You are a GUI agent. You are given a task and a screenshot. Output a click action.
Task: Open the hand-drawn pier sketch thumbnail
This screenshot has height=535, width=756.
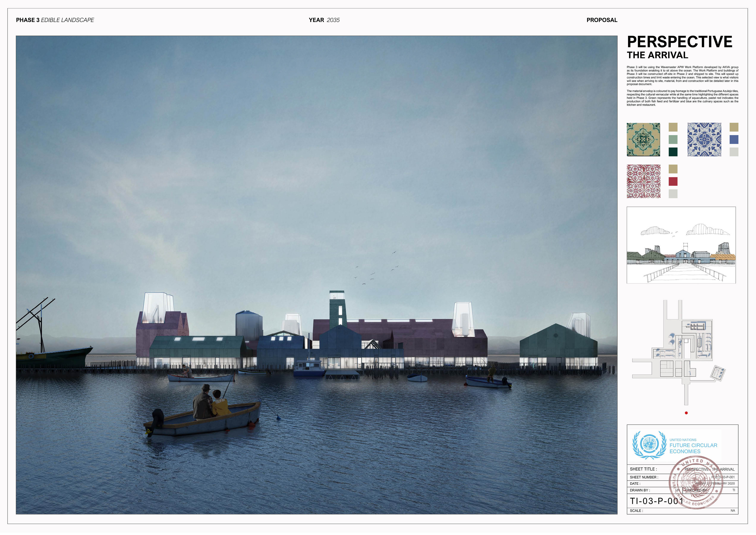[681, 245]
